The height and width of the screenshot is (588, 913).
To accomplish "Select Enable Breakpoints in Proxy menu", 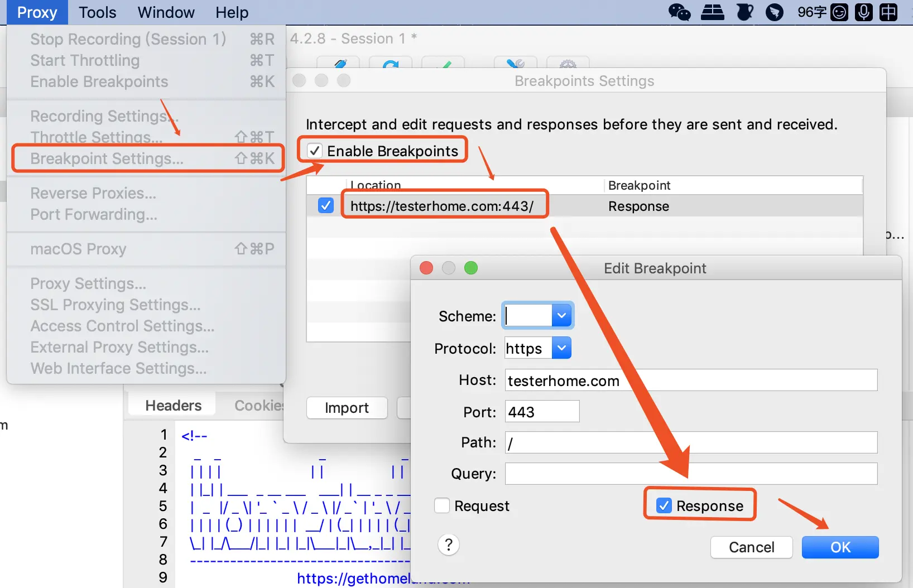I will click(146, 81).
